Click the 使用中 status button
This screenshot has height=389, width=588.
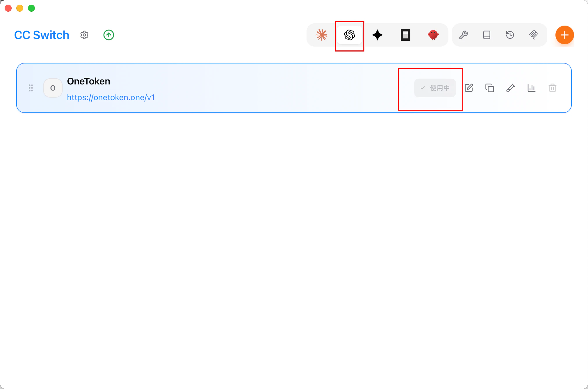[x=435, y=88]
